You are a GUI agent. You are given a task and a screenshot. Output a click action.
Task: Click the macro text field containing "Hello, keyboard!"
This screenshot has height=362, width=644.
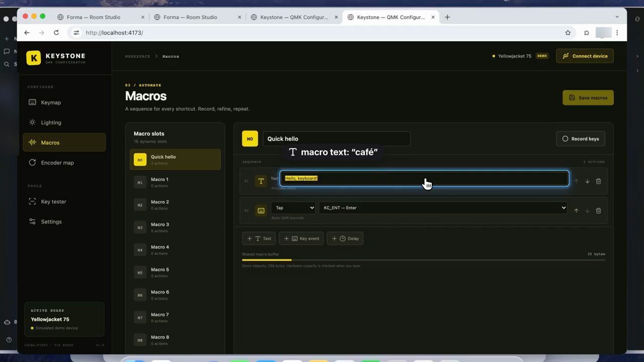click(425, 178)
